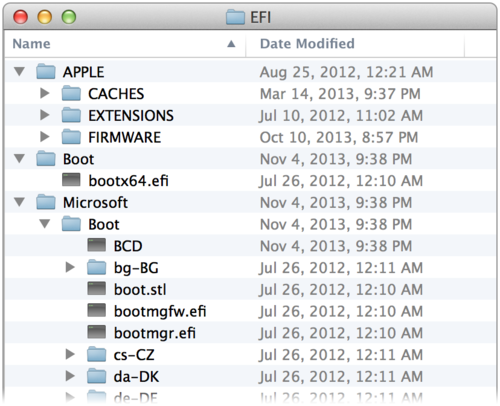Expand the CACHES folder

(x=45, y=93)
